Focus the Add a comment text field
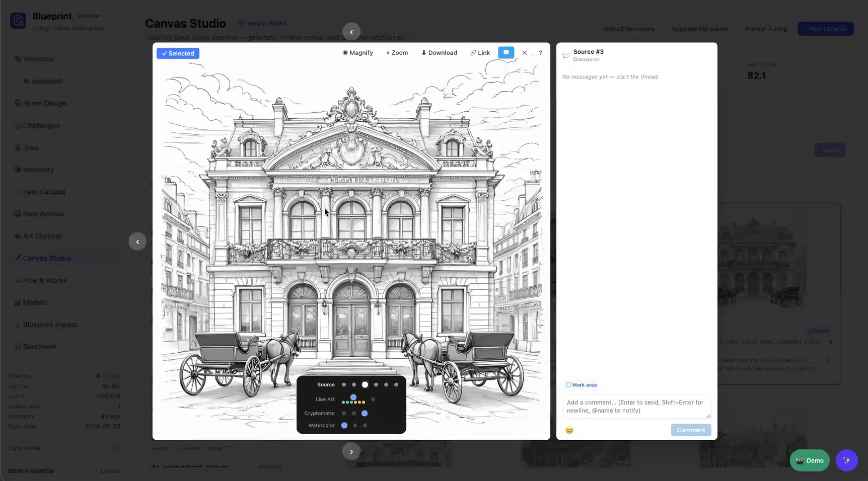 pos(636,407)
